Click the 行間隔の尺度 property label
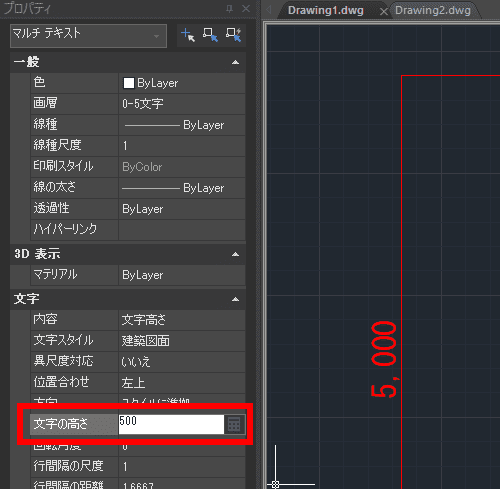This screenshot has width=500, height=489. tap(68, 466)
